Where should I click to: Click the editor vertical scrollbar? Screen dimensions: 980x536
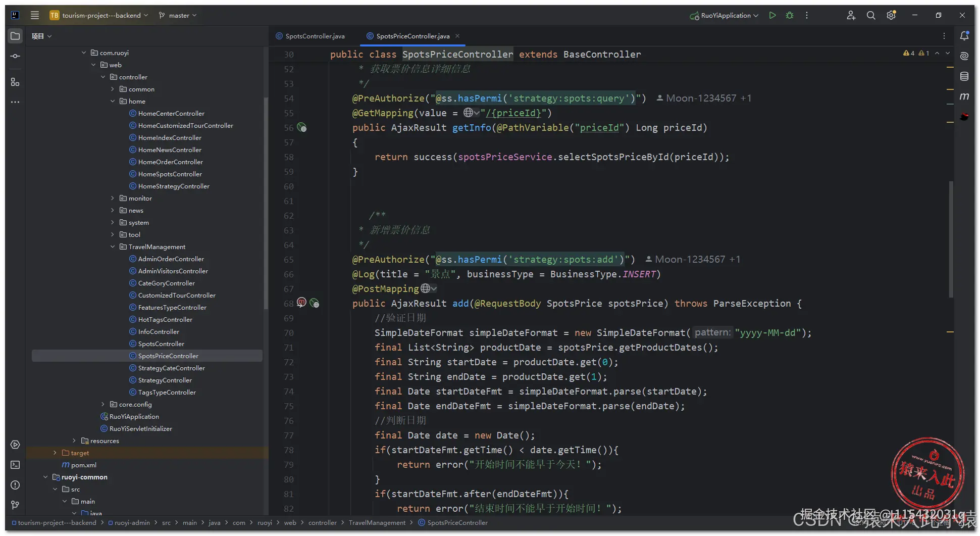tap(951, 238)
